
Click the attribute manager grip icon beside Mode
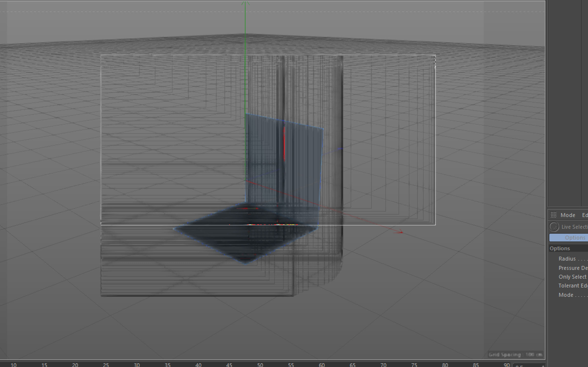[x=553, y=215]
